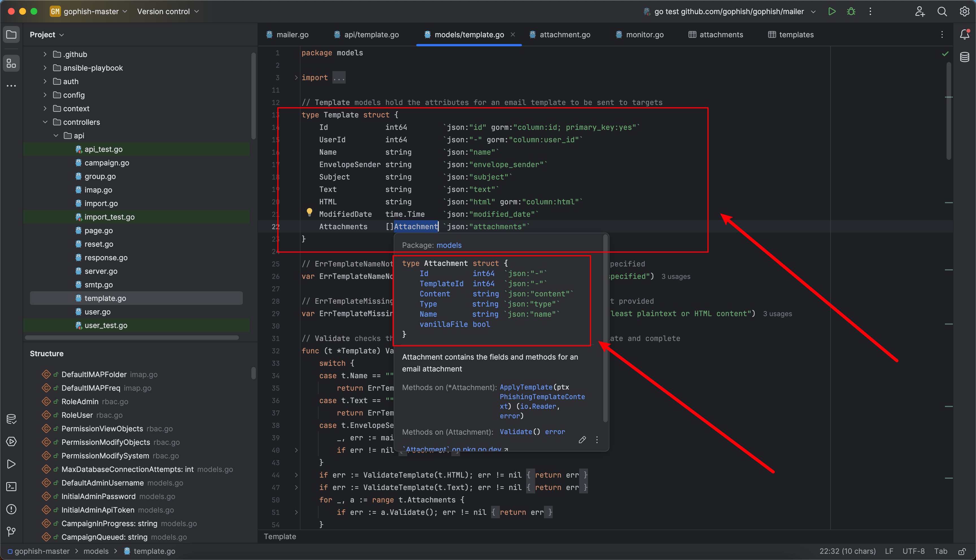Screen dimensions: 976x560
Task: Switch to mailer.go tab
Action: tap(287, 35)
